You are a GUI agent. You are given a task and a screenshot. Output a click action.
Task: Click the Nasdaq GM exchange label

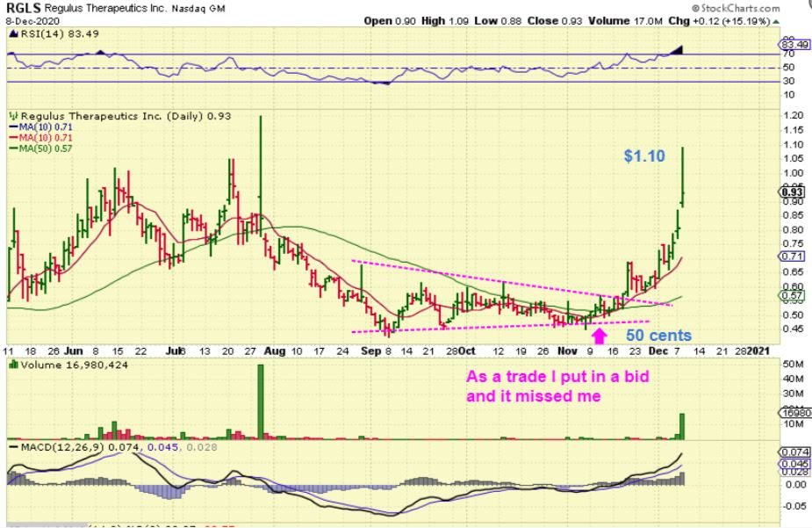tap(198, 8)
